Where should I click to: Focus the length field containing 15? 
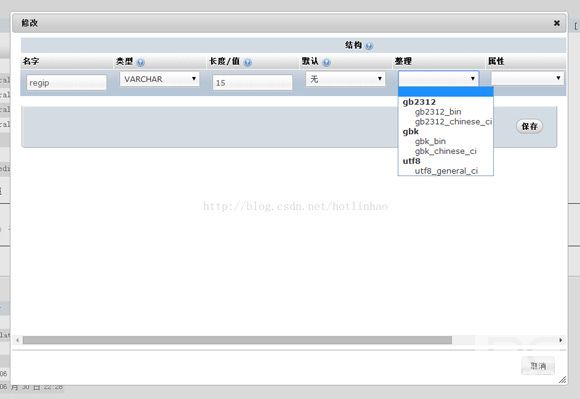point(252,82)
